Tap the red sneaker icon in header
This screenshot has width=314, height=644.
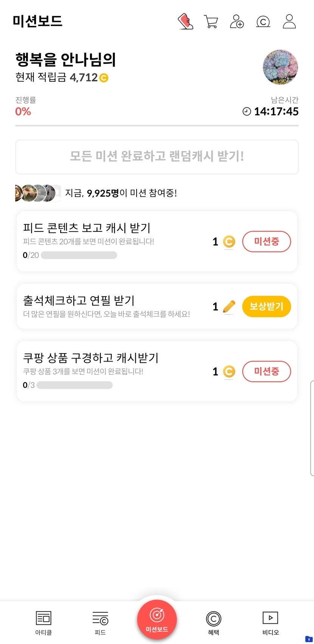(185, 22)
